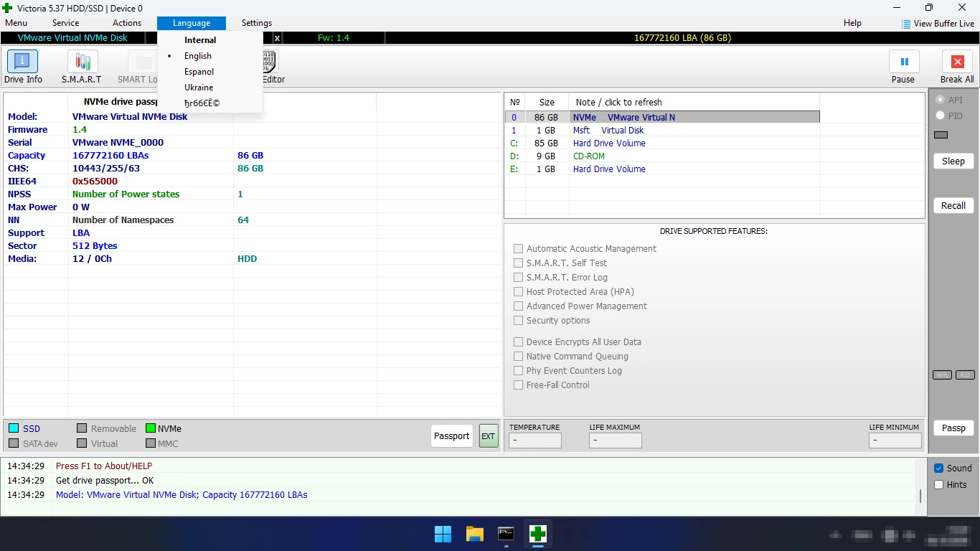Open the Windows Start menu
Viewport: 980px width, 551px height.
443,534
